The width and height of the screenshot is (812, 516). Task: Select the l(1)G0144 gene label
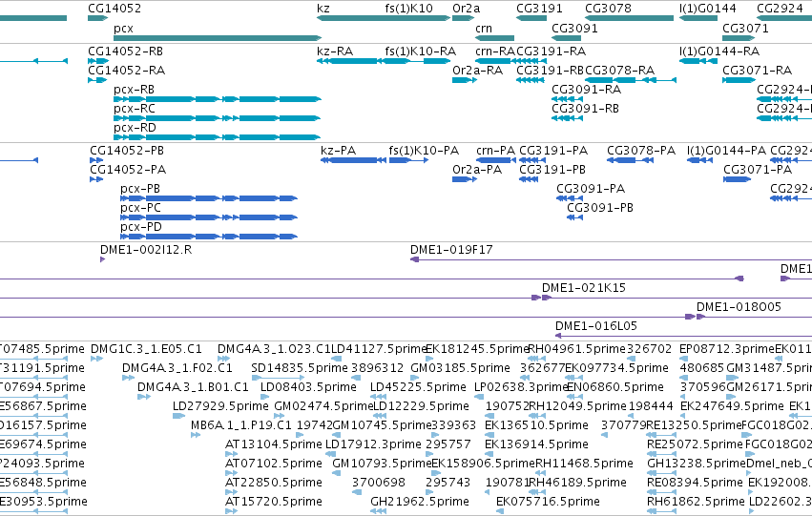tap(707, 9)
